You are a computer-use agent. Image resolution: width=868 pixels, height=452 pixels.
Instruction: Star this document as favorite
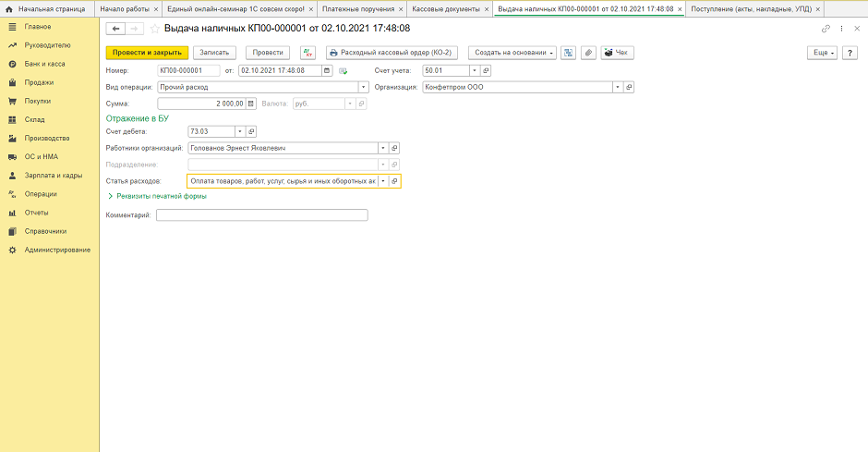coord(154,30)
